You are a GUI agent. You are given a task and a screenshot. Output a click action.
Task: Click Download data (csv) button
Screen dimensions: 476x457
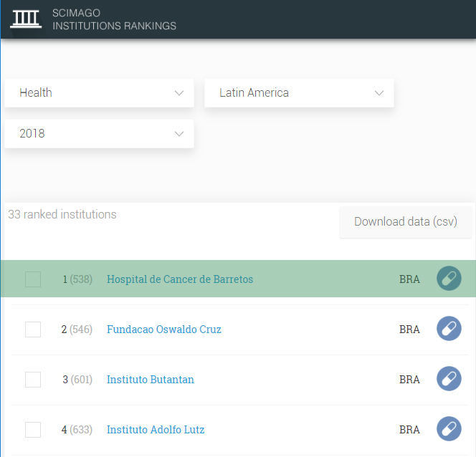(406, 222)
